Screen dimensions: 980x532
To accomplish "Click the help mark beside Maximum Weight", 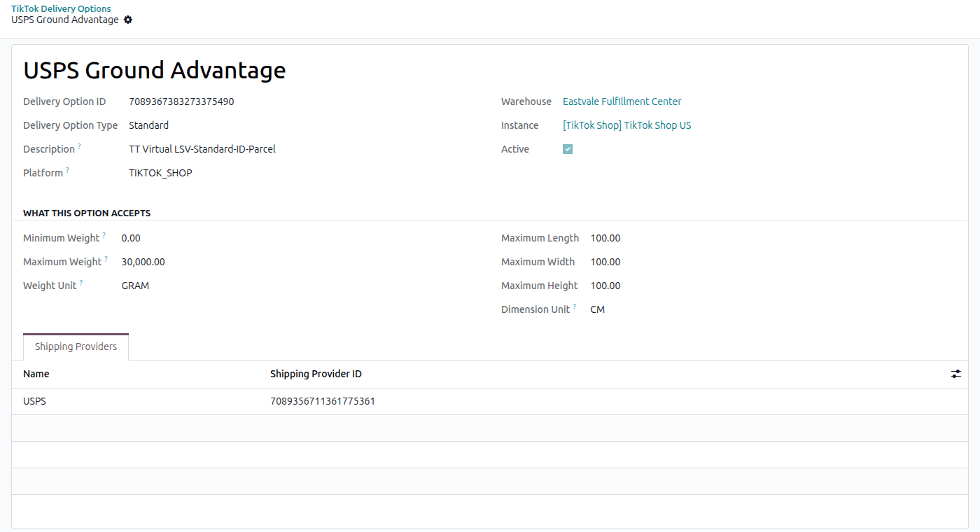I will coord(106,259).
